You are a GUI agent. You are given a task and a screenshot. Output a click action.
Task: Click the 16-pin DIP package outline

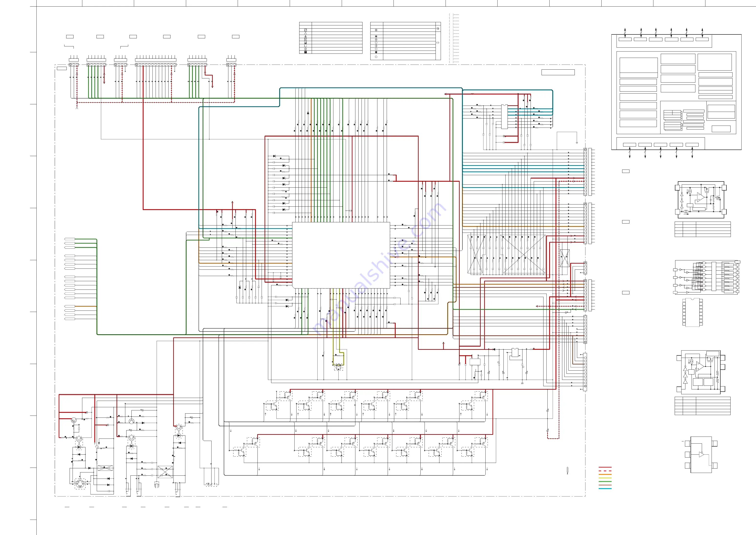coord(692,312)
